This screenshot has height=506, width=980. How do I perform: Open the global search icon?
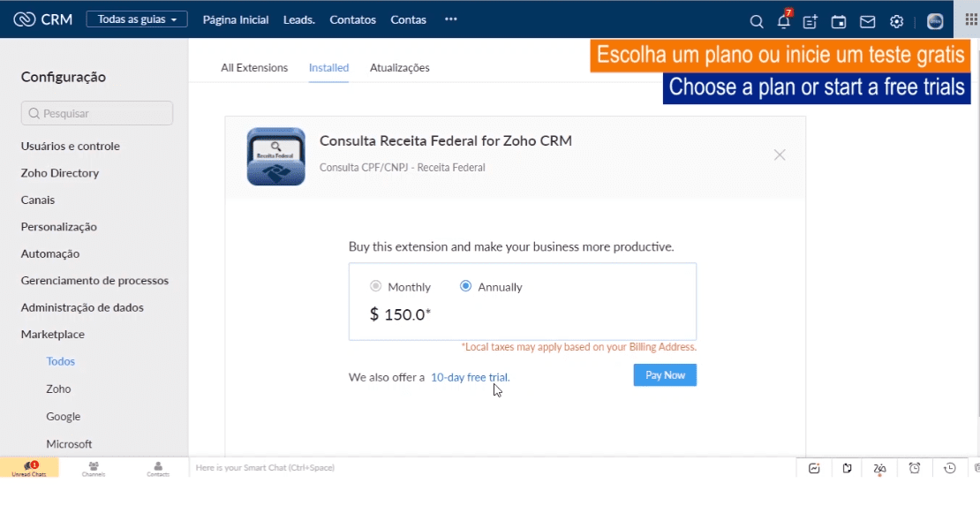coord(757,21)
